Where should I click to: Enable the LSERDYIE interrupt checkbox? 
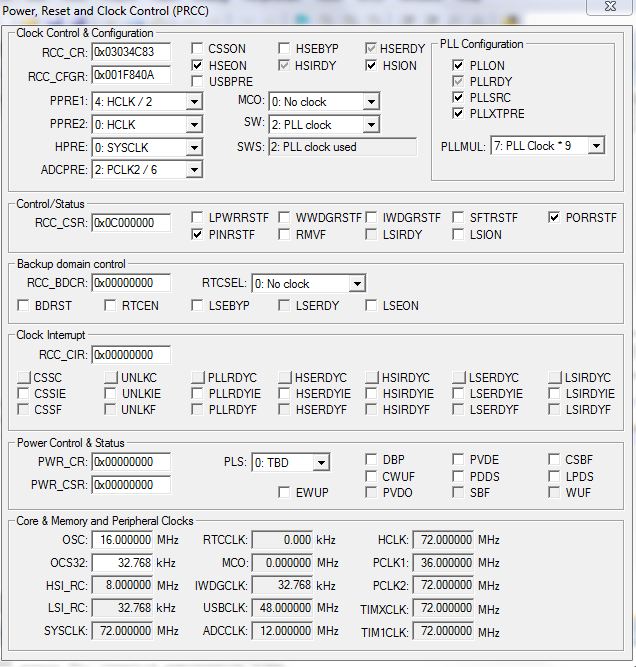pyautogui.click(x=458, y=393)
